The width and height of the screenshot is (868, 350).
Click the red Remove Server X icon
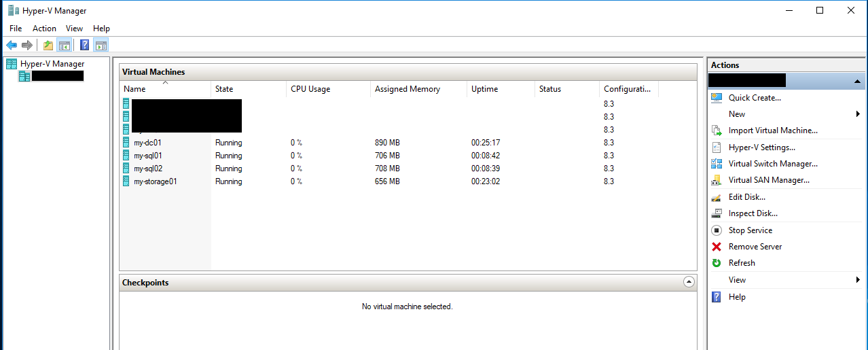pos(716,247)
